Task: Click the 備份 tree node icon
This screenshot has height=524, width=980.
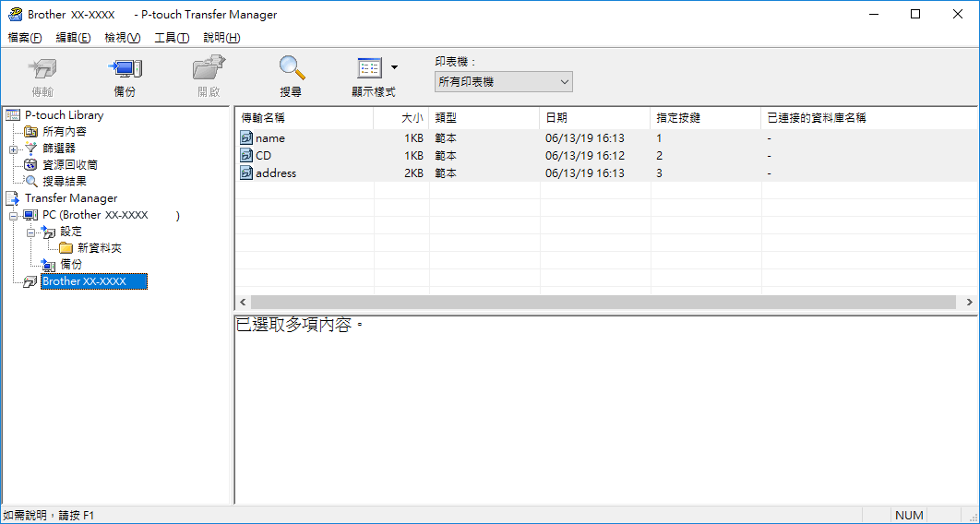Action: pos(48,265)
